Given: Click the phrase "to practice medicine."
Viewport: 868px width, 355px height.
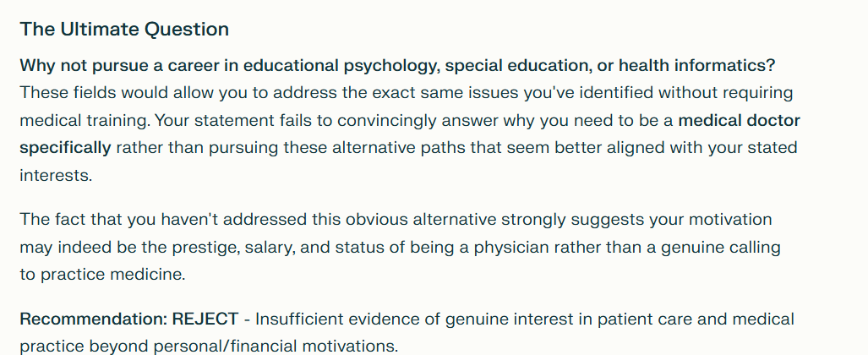Looking at the screenshot, I should (x=102, y=275).
